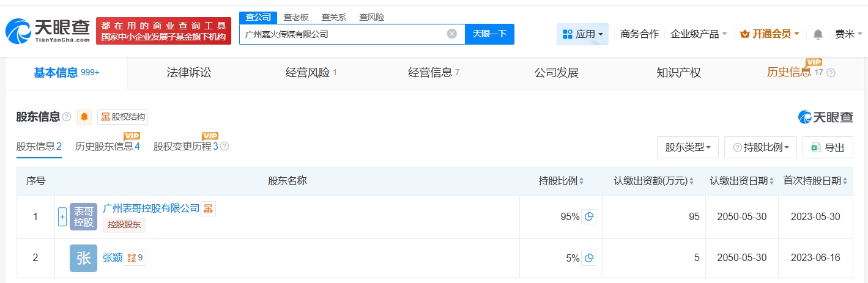Open the equity structure icon next to 广州表哥控股有限公司

(209, 208)
